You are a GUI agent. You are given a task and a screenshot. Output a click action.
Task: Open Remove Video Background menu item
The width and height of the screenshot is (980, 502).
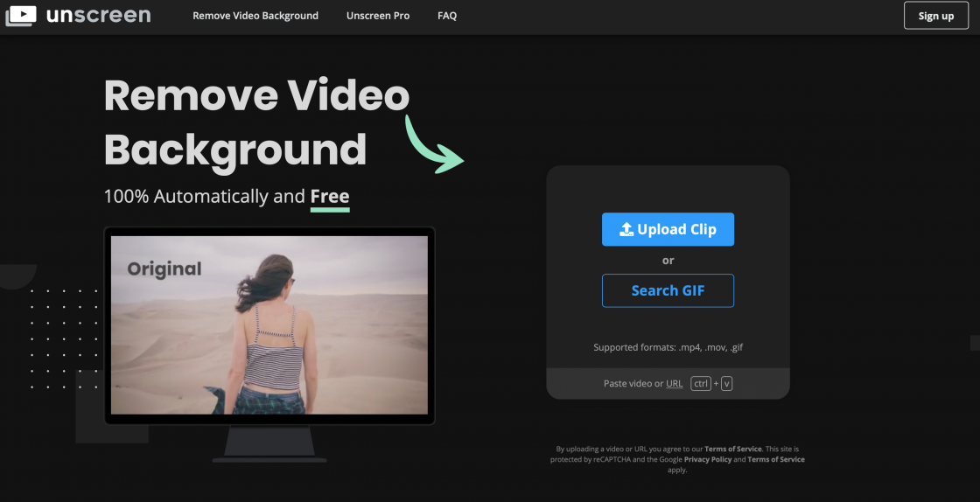click(255, 16)
